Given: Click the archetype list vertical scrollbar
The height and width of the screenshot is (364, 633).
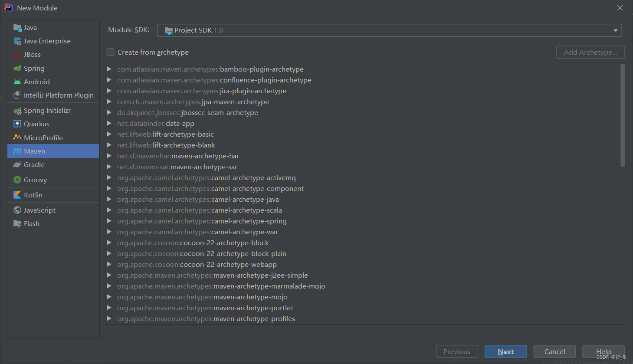Looking at the screenshot, I should [x=623, y=115].
